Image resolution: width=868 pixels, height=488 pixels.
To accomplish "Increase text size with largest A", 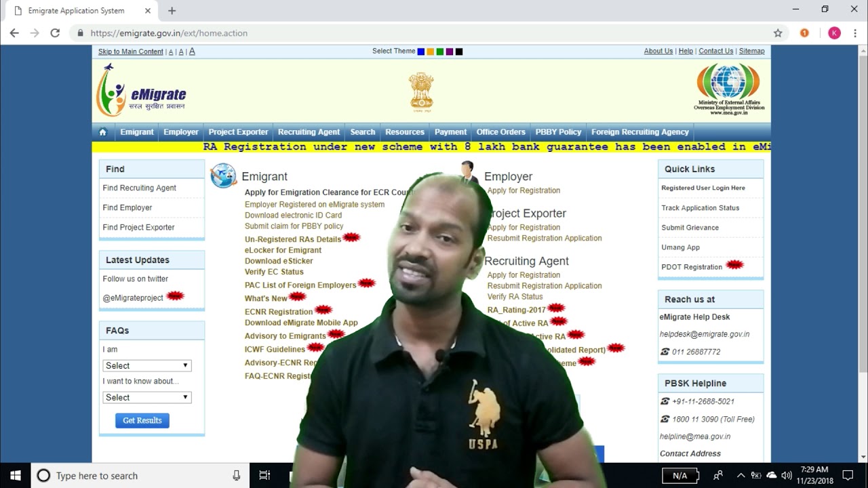I will pos(192,51).
